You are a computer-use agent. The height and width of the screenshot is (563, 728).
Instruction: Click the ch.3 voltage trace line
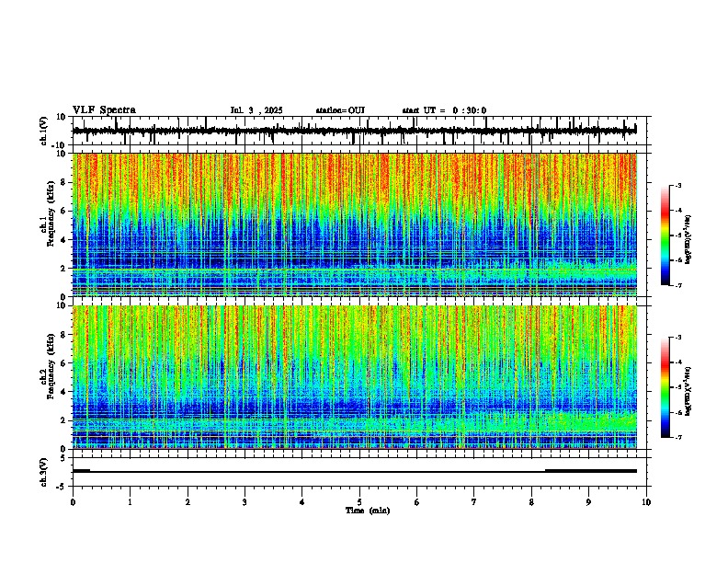point(355,471)
